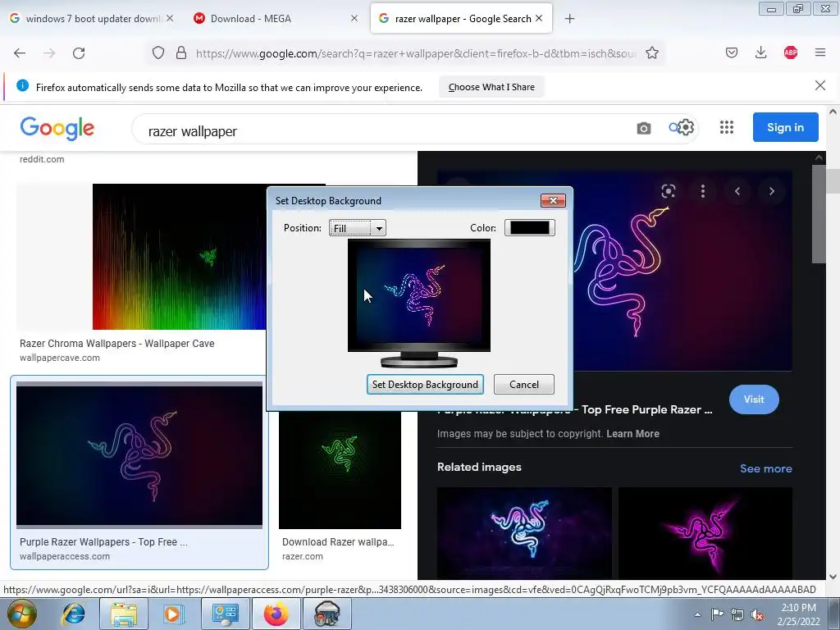Open Windows Explorer folder on taskbar
The width and height of the screenshot is (840, 630).
coord(124,614)
